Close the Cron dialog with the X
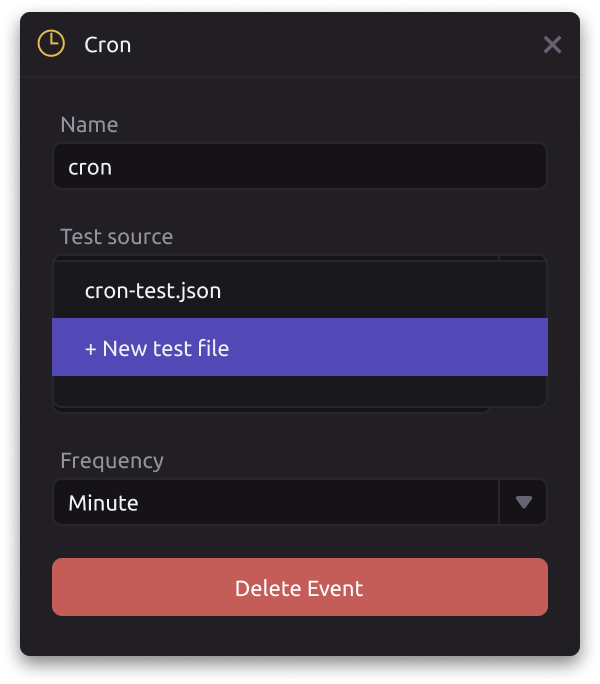 coord(552,44)
